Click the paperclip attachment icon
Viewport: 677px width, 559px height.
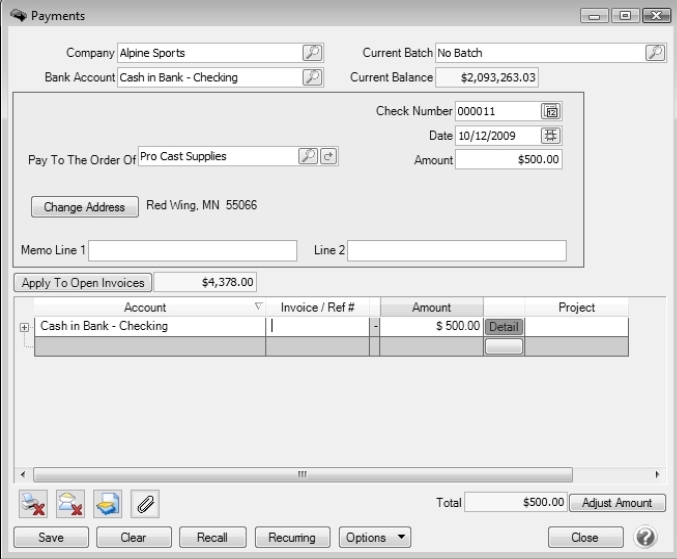click(144, 504)
